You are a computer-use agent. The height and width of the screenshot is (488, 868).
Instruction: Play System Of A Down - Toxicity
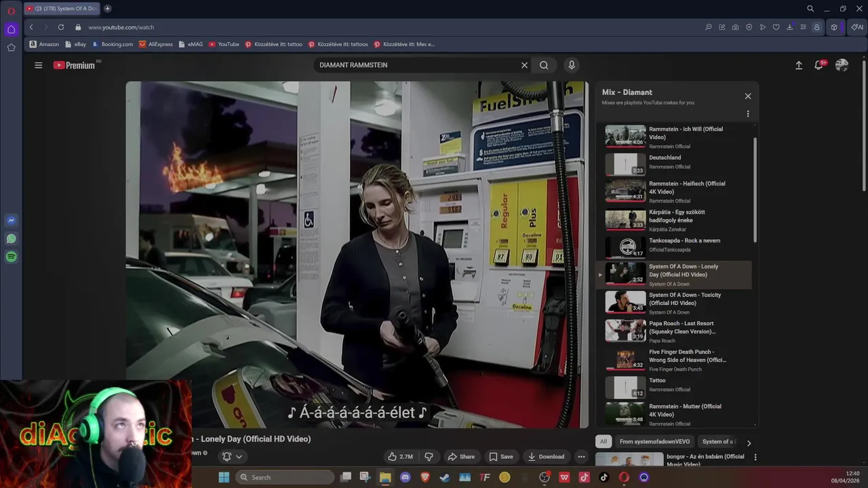[x=675, y=303]
